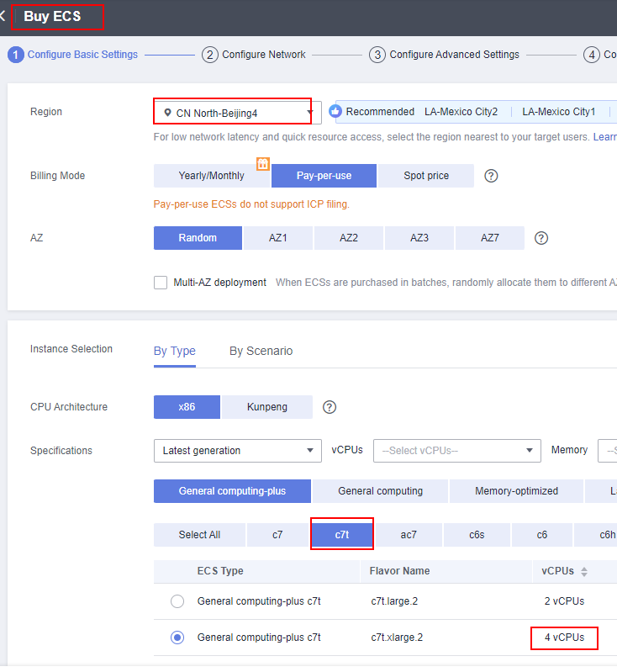Switch to the General computing tab
Screen dimensions: 617x672
[x=380, y=491]
